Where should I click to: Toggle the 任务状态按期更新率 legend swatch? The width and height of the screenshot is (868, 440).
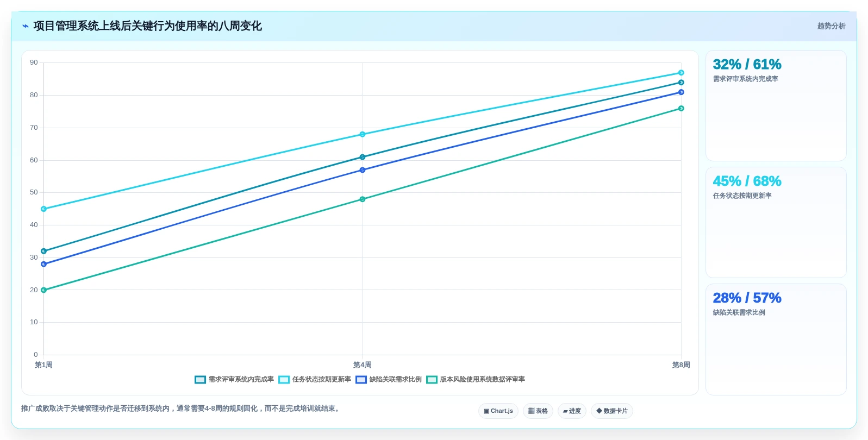284,380
